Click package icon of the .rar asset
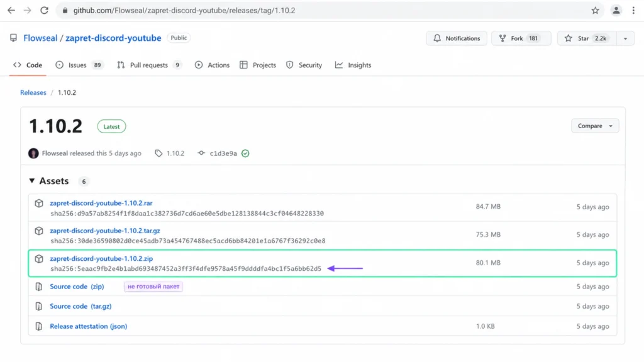The image size is (644, 362). tap(39, 203)
